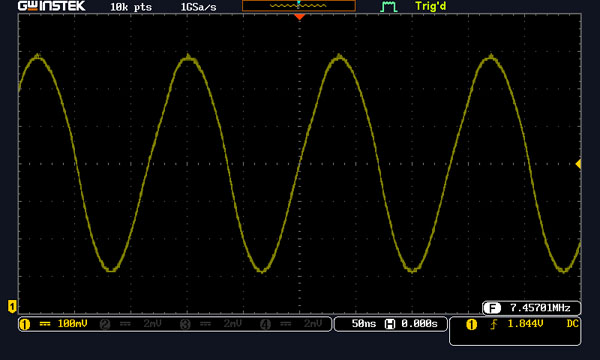The width and height of the screenshot is (600, 360).
Task: Click the rising edge trigger slope icon
Action: [x=494, y=324]
